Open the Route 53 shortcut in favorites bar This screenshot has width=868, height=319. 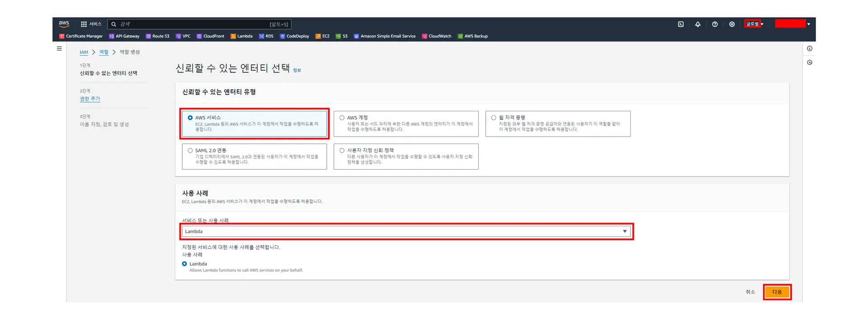click(158, 36)
